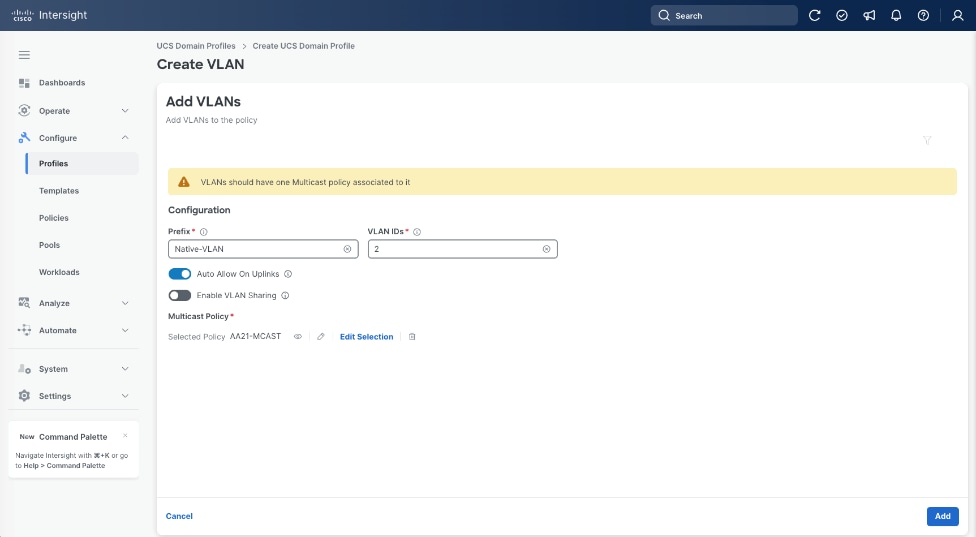The height and width of the screenshot is (537, 976).
Task: Select Policies under Configure
Action: [54, 218]
